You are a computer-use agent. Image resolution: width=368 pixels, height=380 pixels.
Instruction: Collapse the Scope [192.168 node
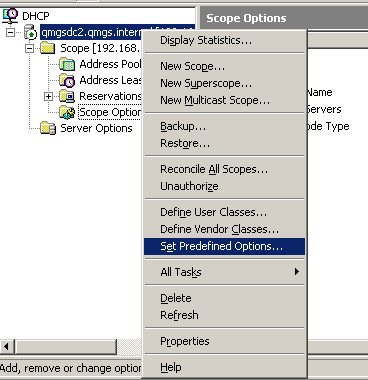coord(30,49)
